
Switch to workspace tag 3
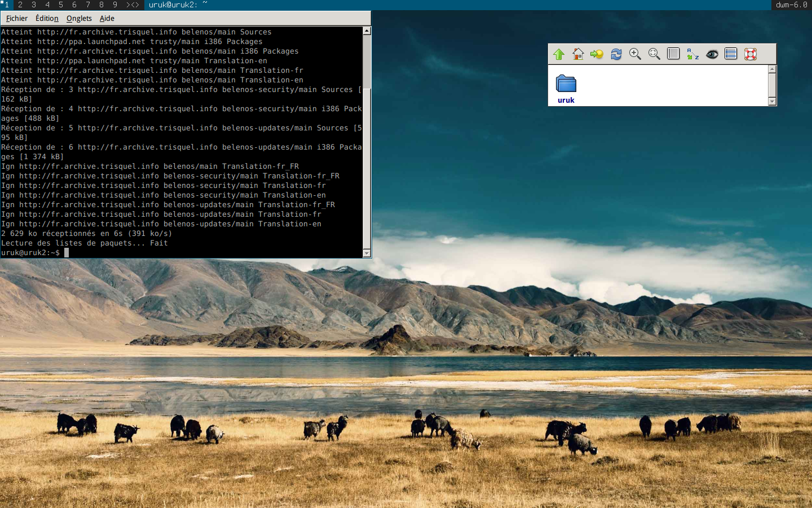(x=34, y=5)
